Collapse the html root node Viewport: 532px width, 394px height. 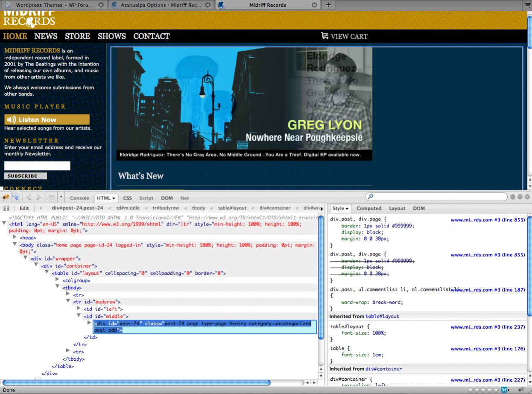(4, 223)
